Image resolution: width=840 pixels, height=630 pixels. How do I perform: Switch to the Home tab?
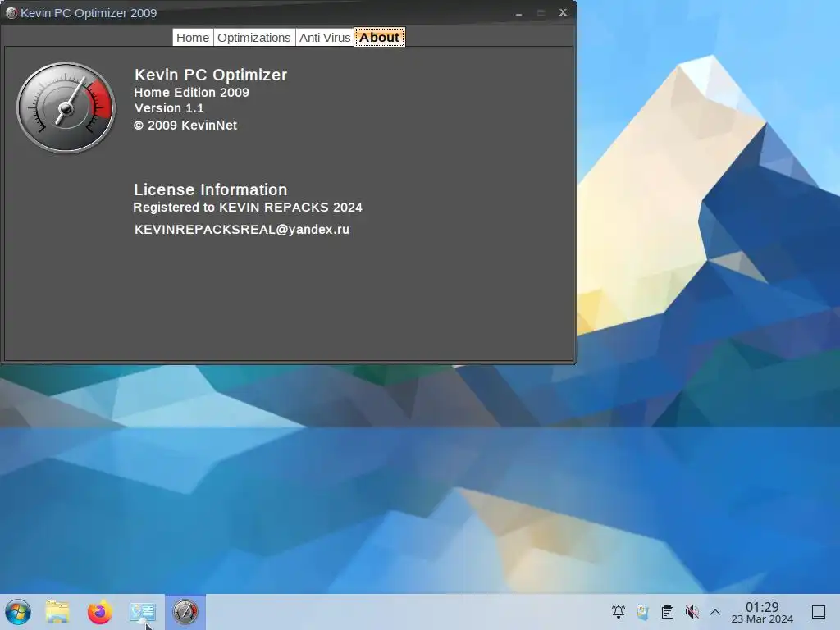(193, 38)
